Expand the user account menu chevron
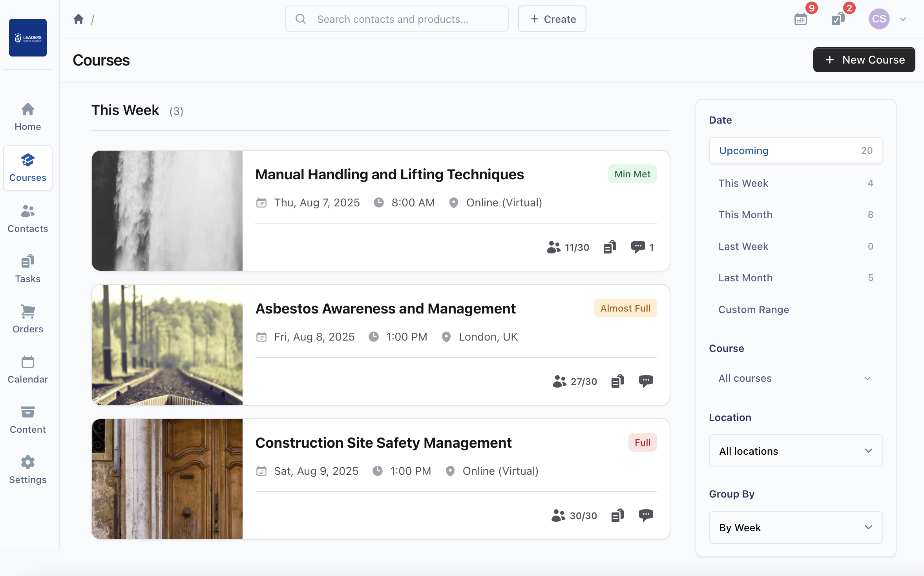This screenshot has width=924, height=576. (903, 19)
